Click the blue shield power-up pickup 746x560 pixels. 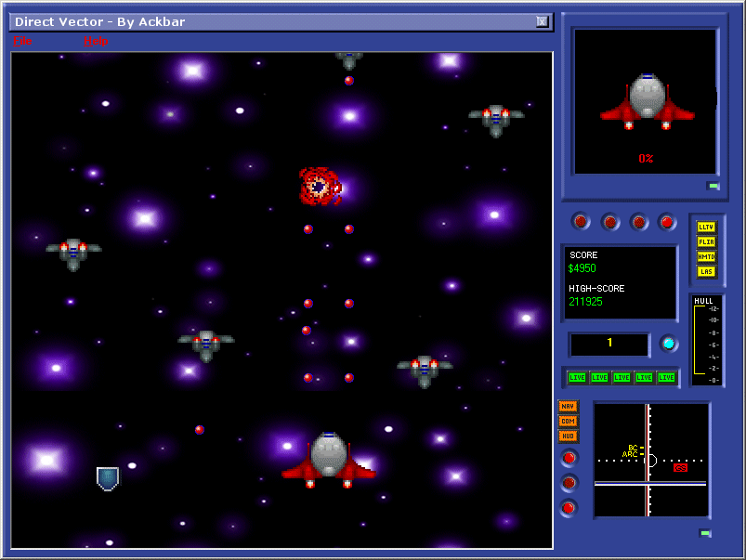click(108, 478)
